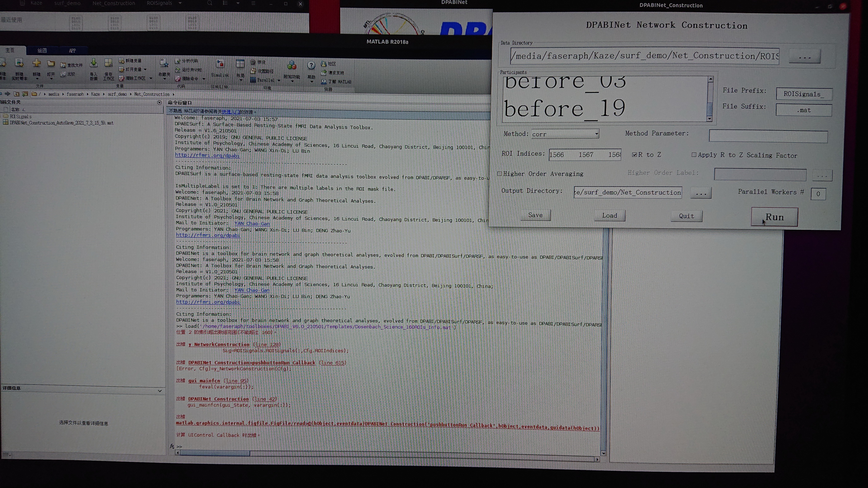Click Community (社区) icon
Viewport: 868px width, 488px height.
[x=324, y=64]
